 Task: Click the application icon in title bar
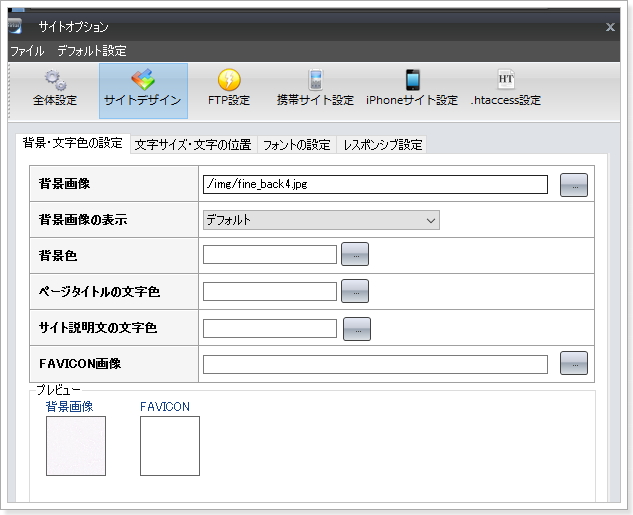pos(15,26)
